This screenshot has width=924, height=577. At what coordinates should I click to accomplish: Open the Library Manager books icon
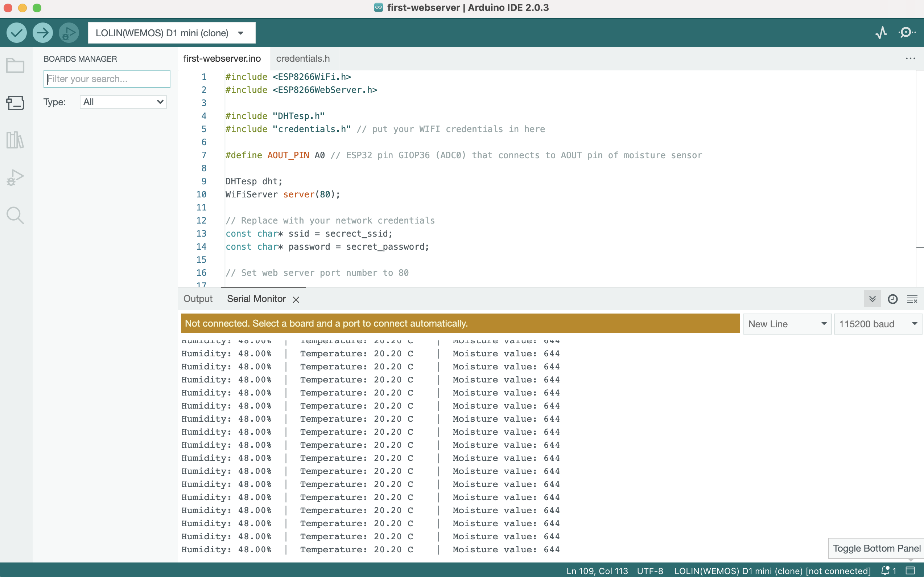coord(15,140)
